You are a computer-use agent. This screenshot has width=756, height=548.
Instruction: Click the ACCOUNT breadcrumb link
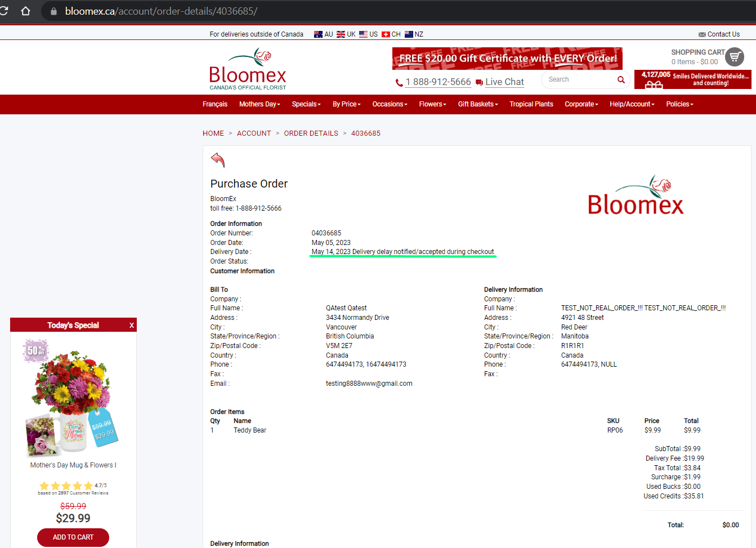[254, 133]
